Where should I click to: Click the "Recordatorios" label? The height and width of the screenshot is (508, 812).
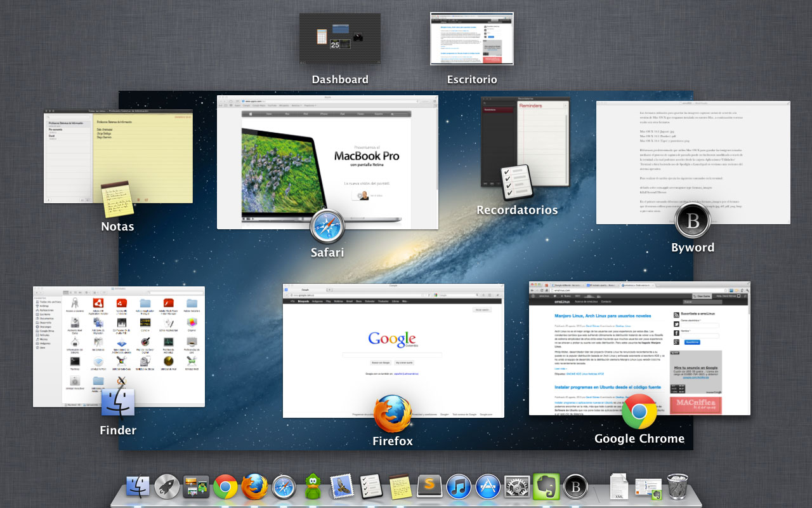coord(517,210)
